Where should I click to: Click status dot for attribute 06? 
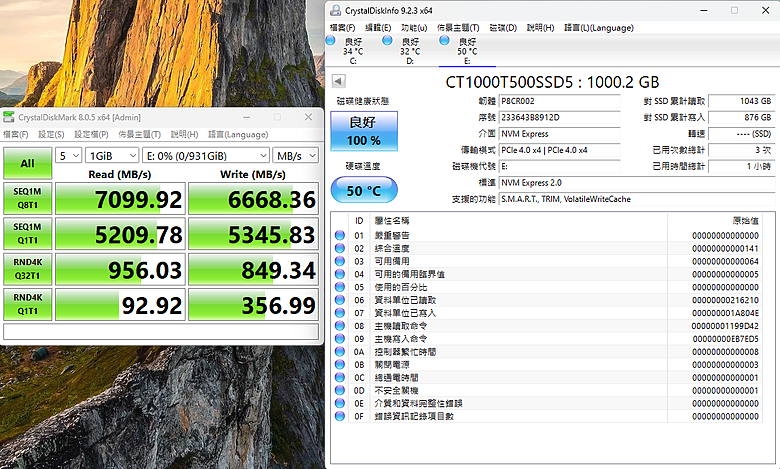pos(340,300)
